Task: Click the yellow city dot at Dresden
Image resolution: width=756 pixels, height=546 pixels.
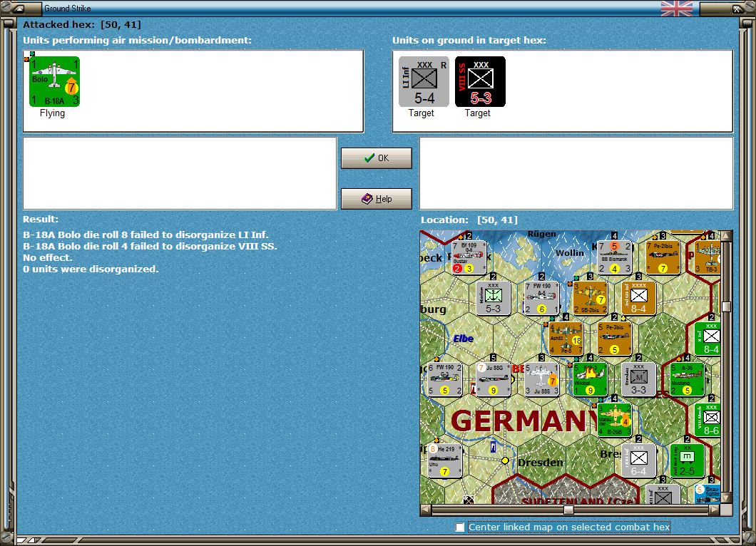Action: [x=505, y=460]
